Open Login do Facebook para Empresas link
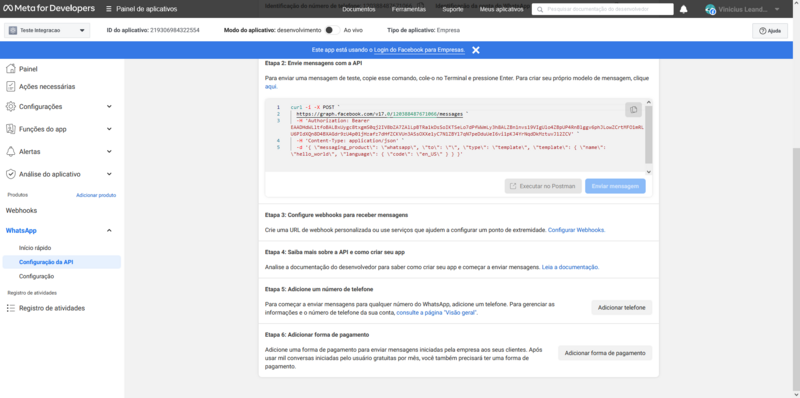 tap(419, 50)
